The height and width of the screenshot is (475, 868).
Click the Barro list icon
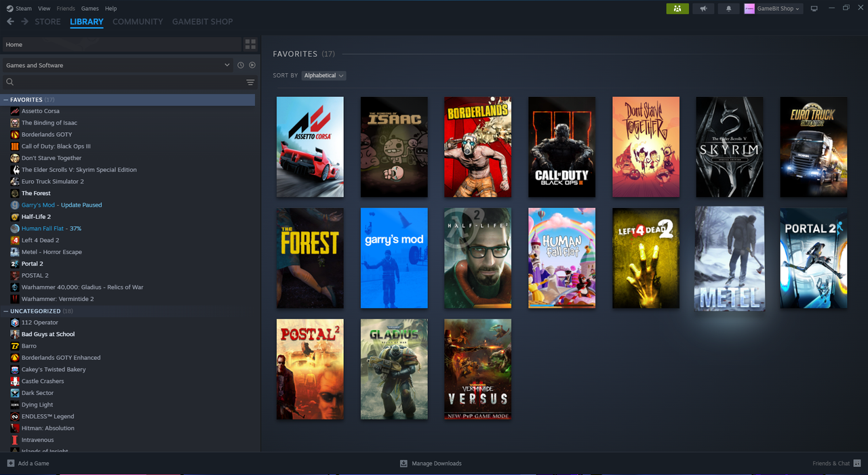click(15, 346)
